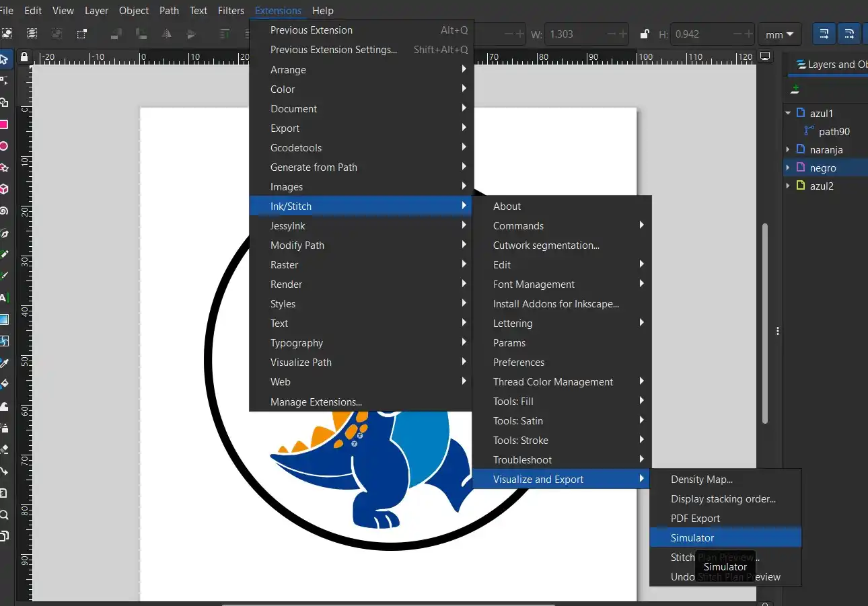The width and height of the screenshot is (868, 606).
Task: Click Install Addons for Inkscape
Action: (562, 304)
